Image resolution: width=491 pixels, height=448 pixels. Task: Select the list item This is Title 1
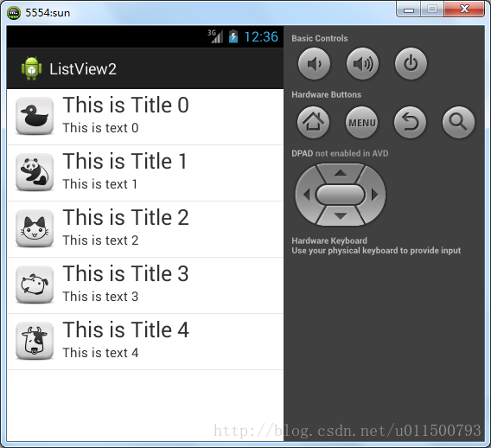(145, 173)
